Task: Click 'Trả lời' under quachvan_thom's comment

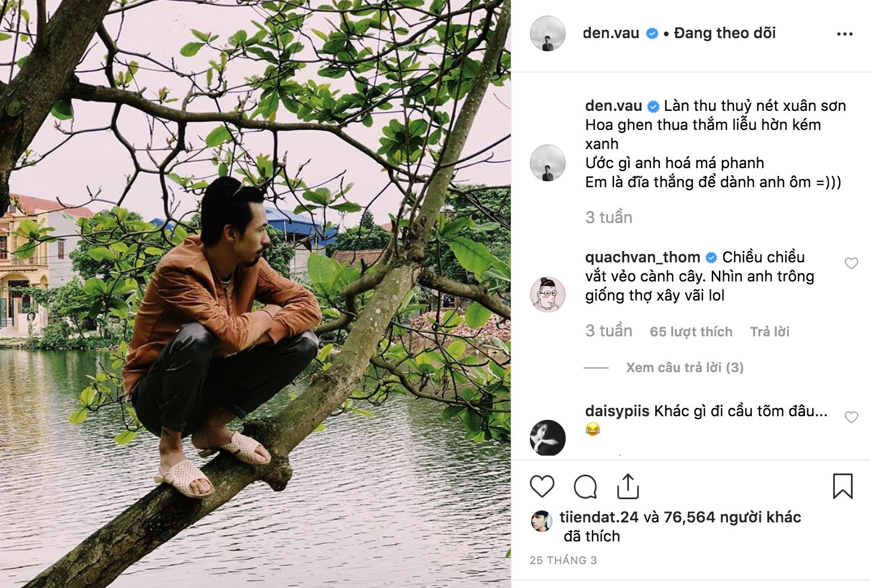Action: click(769, 332)
